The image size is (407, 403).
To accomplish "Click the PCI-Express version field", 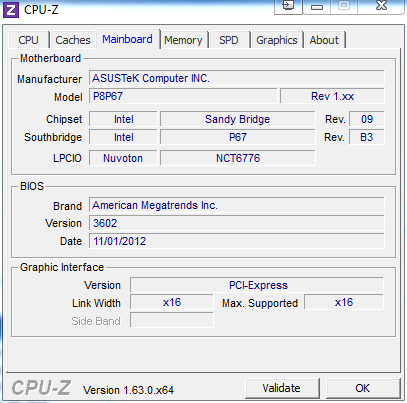I will pyautogui.click(x=257, y=285).
